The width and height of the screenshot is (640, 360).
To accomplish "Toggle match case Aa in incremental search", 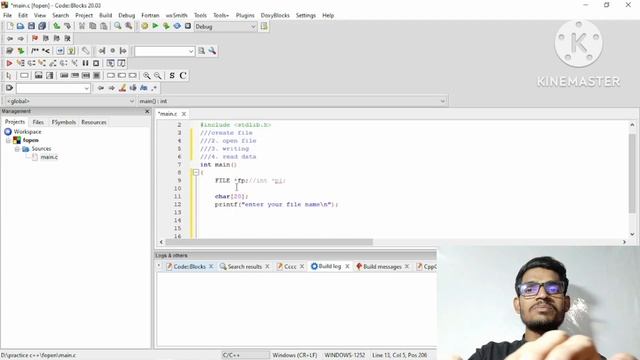I will pyautogui.click(x=143, y=88).
